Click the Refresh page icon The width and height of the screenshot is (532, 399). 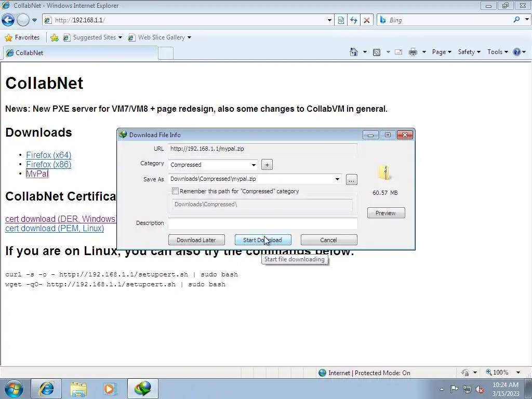pyautogui.click(x=354, y=20)
